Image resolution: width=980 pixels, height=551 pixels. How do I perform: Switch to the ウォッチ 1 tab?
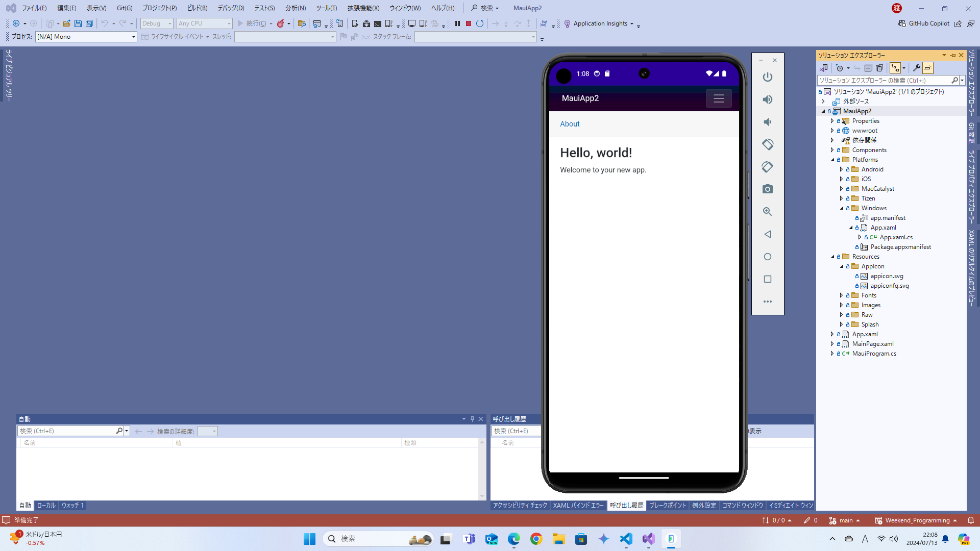72,506
